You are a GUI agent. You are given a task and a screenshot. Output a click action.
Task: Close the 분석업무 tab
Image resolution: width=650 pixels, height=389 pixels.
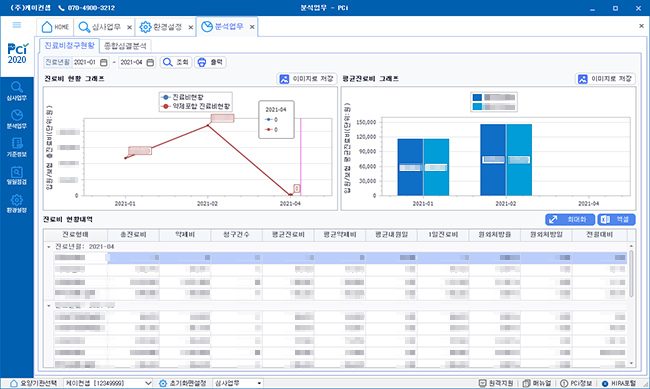252,27
